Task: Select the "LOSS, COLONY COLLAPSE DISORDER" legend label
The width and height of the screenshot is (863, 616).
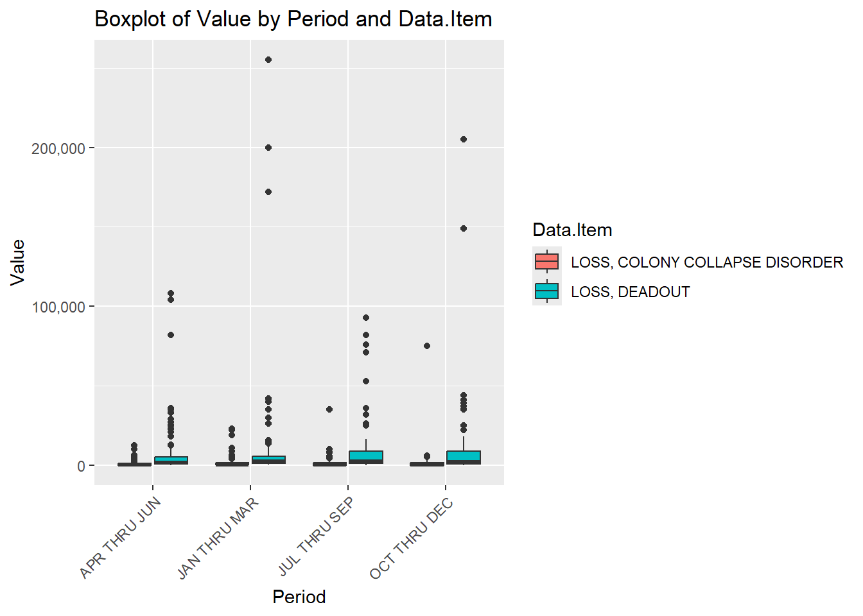Action: pos(706,262)
